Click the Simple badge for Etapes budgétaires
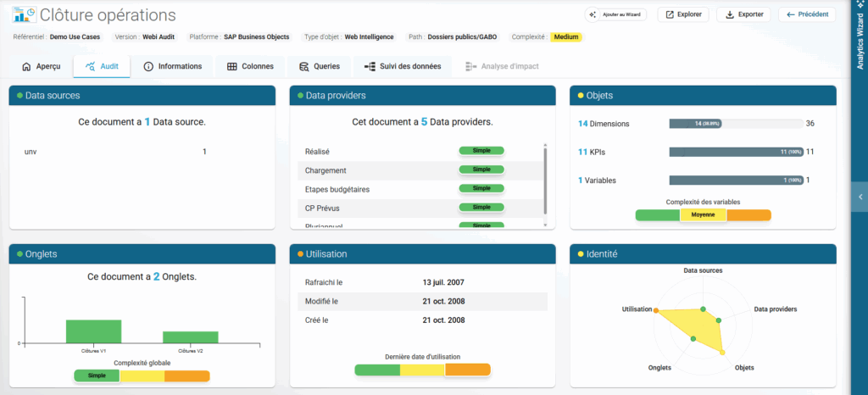The height and width of the screenshot is (395, 868). tap(481, 189)
